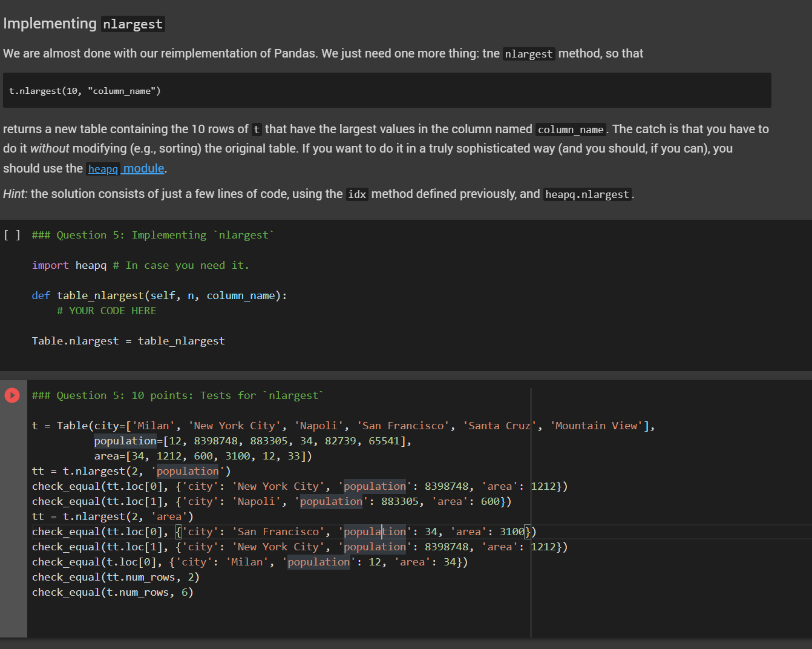Click the Table.nlargest assignment line
This screenshot has width=812, height=649.
[128, 341]
